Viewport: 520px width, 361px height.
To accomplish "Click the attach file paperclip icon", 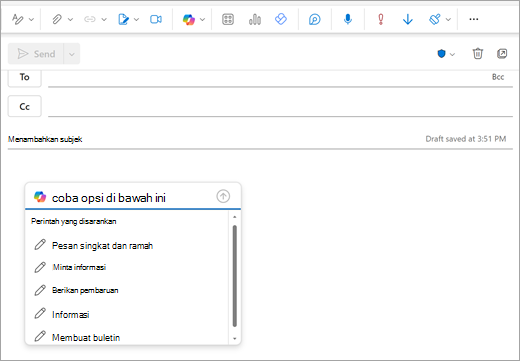I will point(57,19).
